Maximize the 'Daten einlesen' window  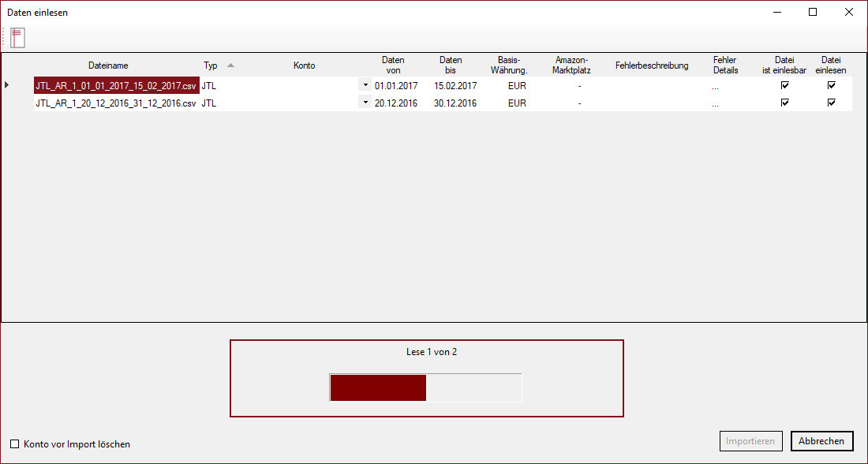tap(813, 12)
